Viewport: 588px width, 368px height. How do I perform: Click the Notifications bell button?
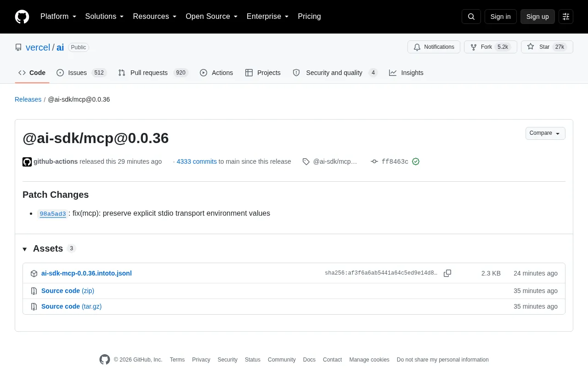(x=434, y=47)
